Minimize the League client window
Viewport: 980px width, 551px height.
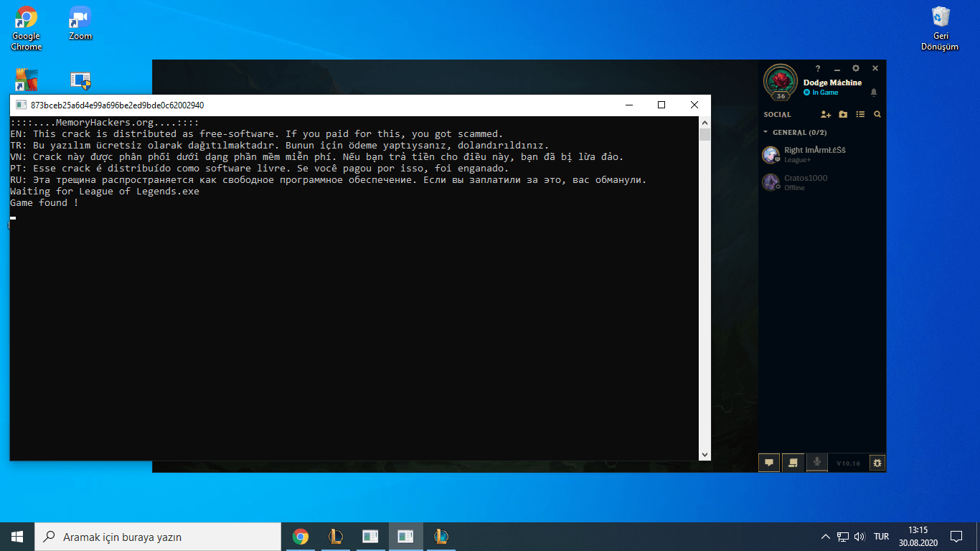(837, 68)
